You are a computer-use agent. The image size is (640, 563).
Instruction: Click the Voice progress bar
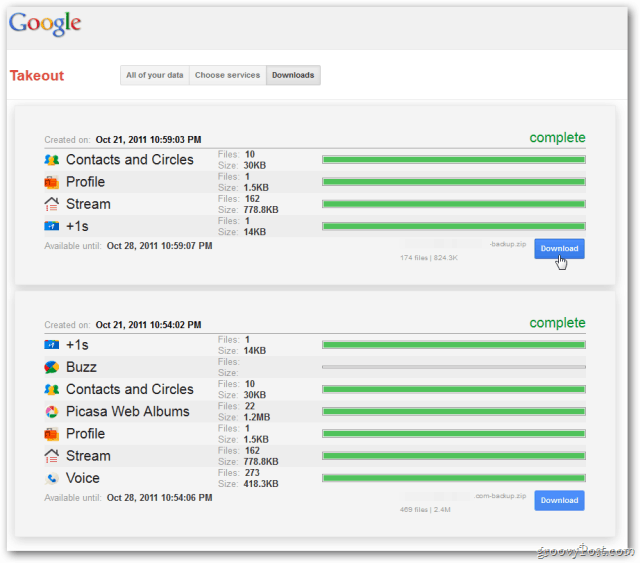453,478
